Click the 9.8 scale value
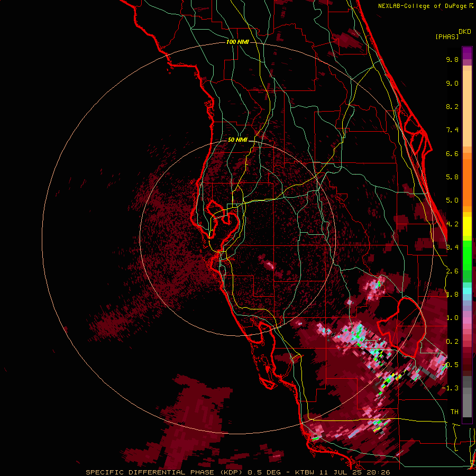Image resolution: width=476 pixels, height=476 pixels. (452, 59)
